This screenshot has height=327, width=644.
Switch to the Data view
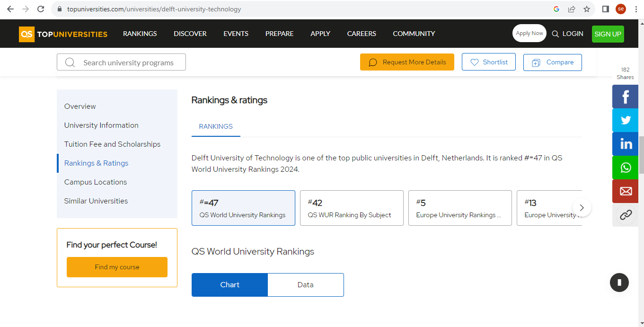click(x=306, y=285)
